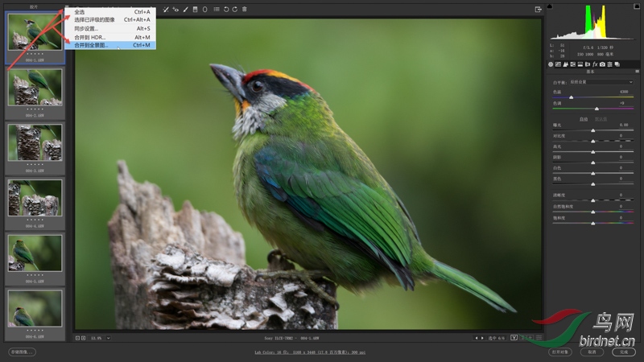Click the 存储图像 button
644x362 pixels.
tap(23, 352)
